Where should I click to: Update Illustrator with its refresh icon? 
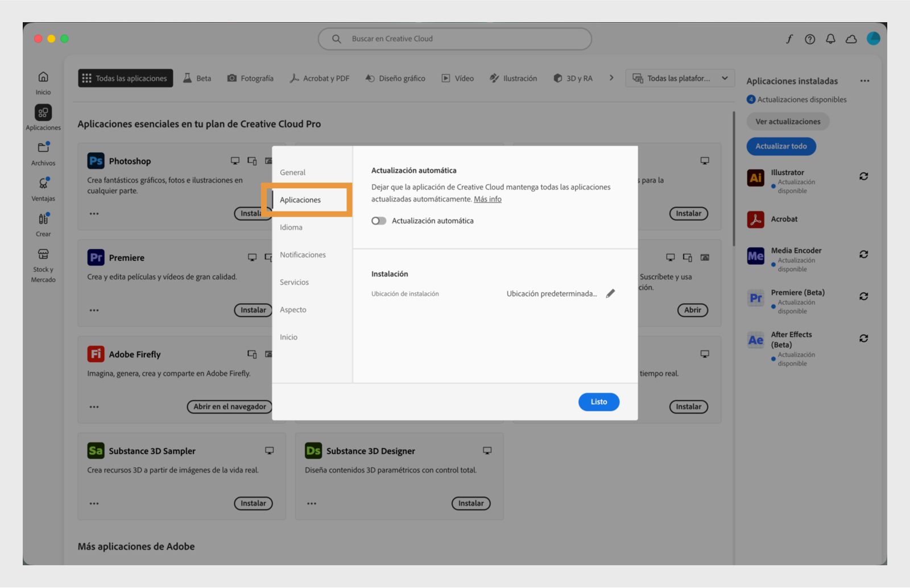pyautogui.click(x=863, y=176)
